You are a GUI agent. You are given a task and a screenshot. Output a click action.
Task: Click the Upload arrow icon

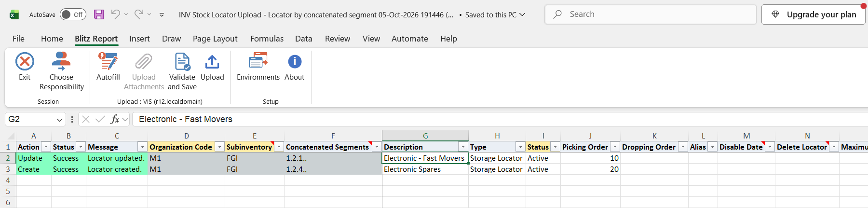point(212,62)
